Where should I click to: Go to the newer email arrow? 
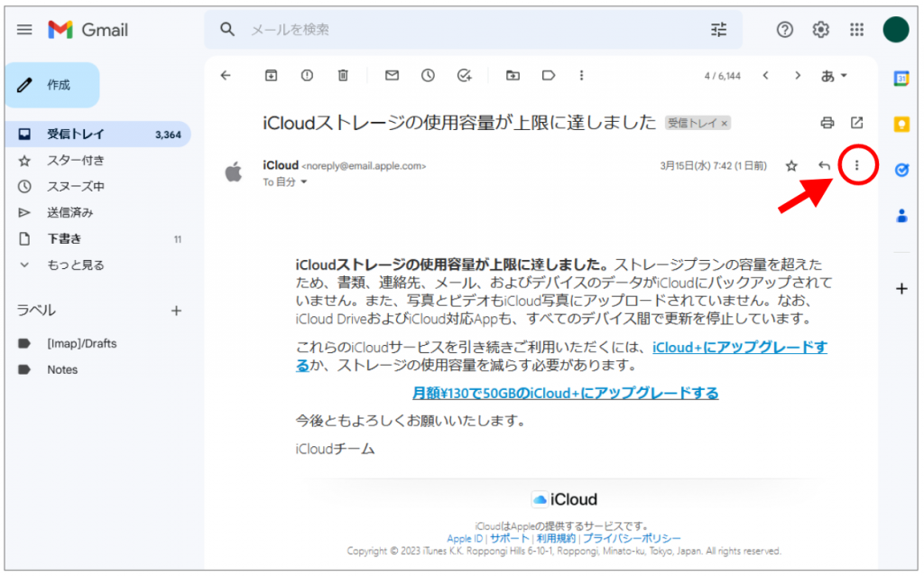point(765,76)
